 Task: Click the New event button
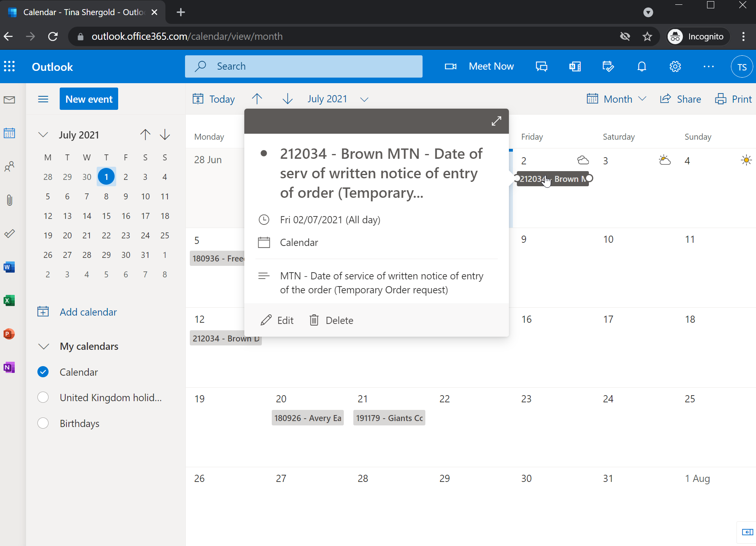pyautogui.click(x=89, y=99)
